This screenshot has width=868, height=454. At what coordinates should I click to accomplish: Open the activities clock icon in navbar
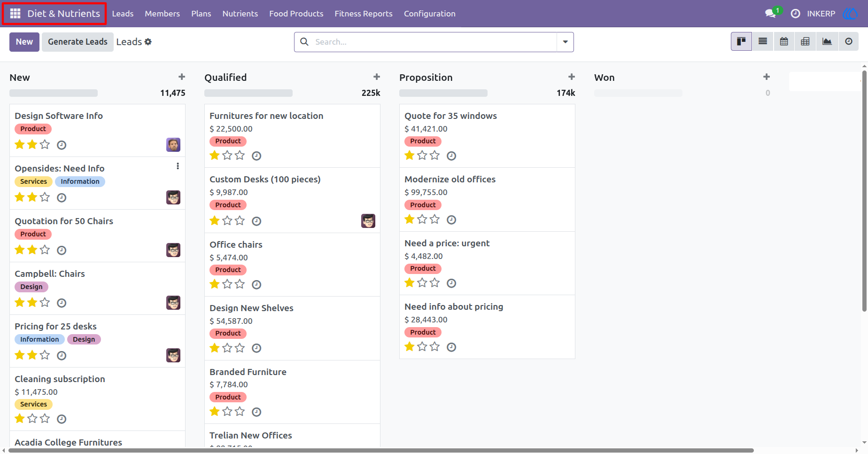tap(795, 14)
